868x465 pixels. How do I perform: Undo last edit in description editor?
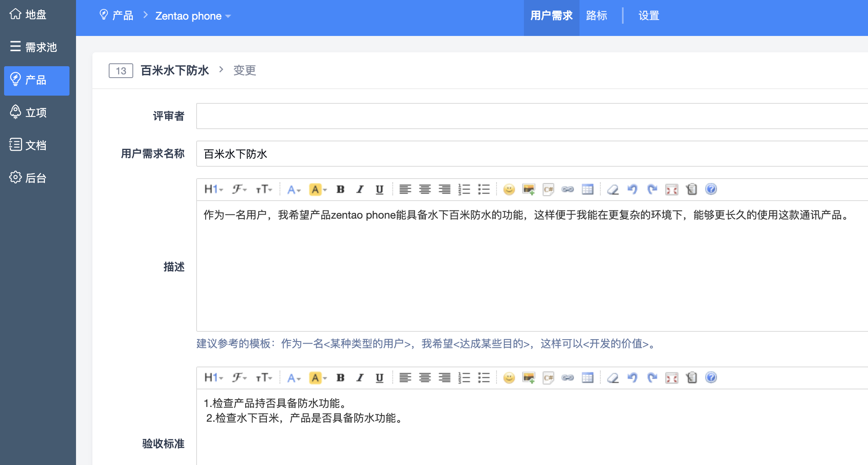click(632, 189)
